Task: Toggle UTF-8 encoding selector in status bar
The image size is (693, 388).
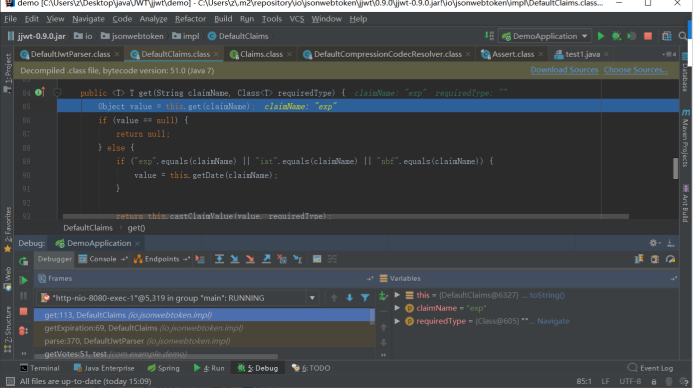Action: click(x=630, y=381)
